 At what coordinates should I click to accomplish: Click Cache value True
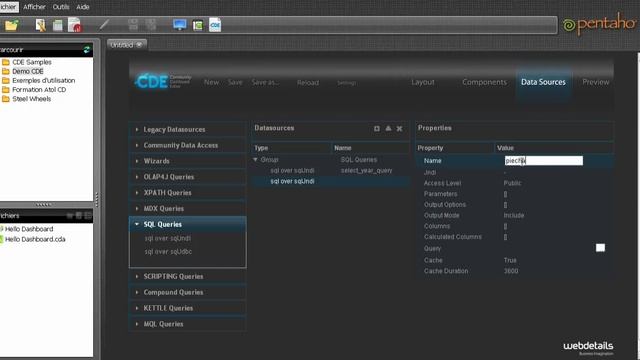point(510,260)
